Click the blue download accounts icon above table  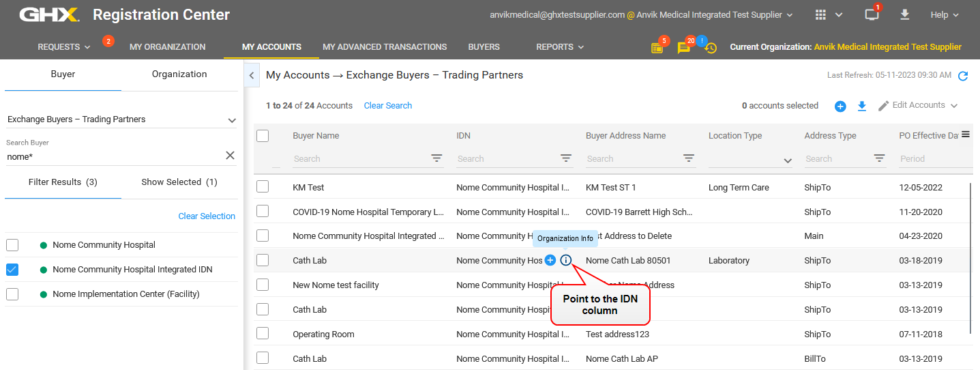click(x=862, y=106)
